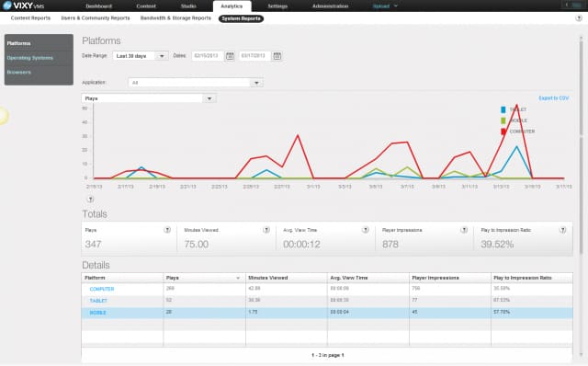
Task: Open the MOBILE platform link
Action: point(97,313)
